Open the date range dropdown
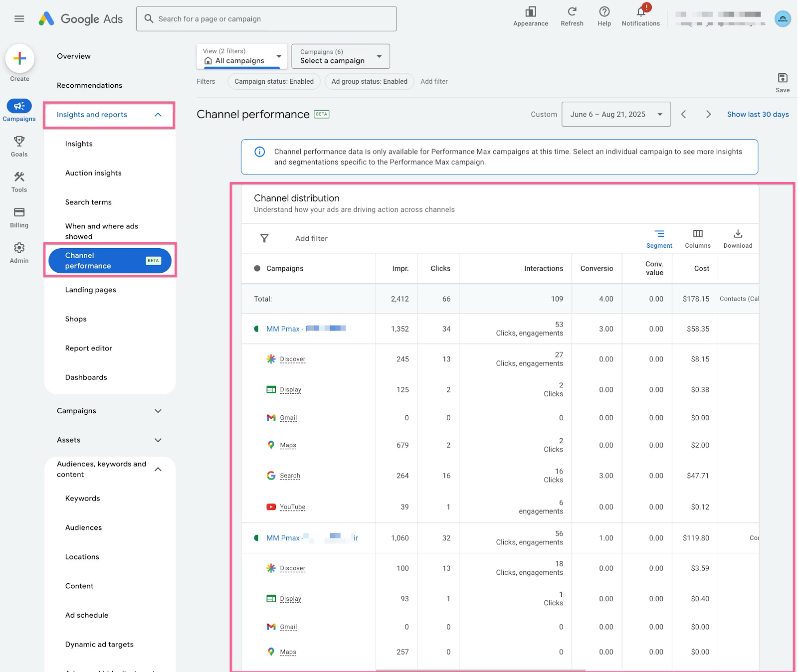The width and height of the screenshot is (798, 672). pos(616,114)
